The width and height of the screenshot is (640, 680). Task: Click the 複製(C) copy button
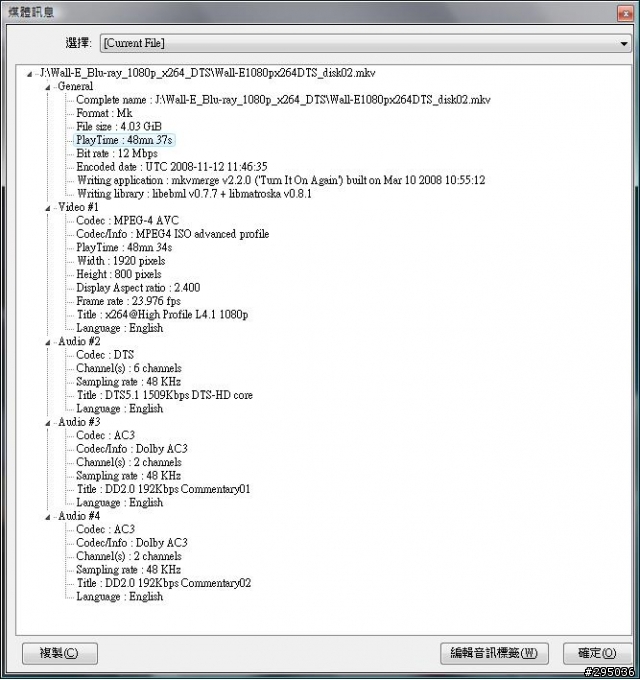point(59,653)
